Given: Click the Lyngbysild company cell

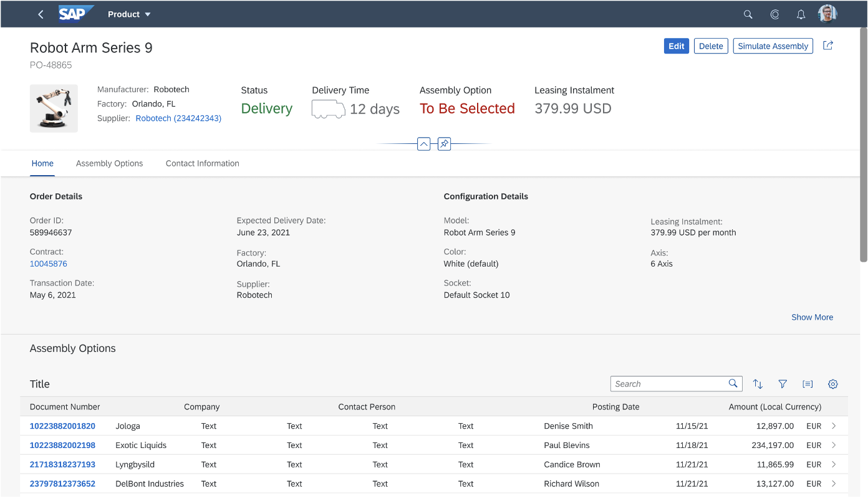Looking at the screenshot, I should (135, 464).
